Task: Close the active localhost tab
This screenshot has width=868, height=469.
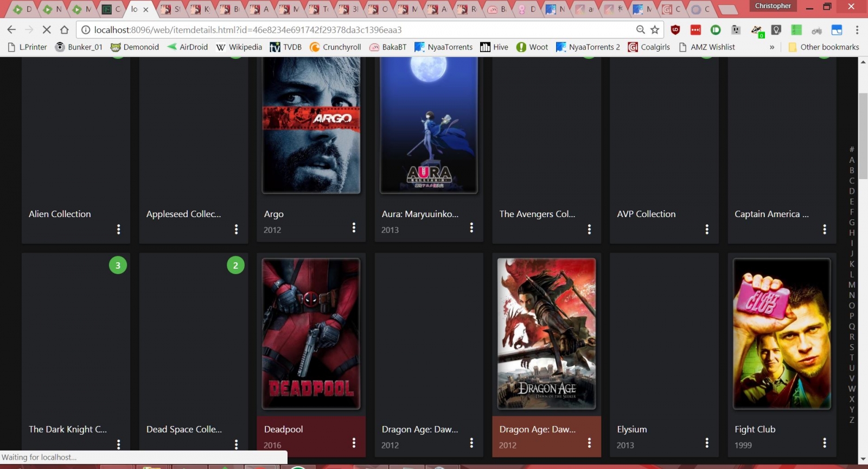Action: click(145, 9)
